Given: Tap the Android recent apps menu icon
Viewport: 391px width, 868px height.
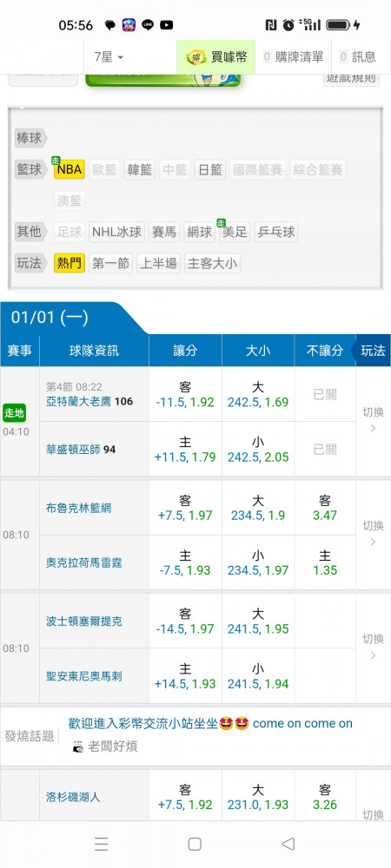Looking at the screenshot, I should tap(101, 844).
